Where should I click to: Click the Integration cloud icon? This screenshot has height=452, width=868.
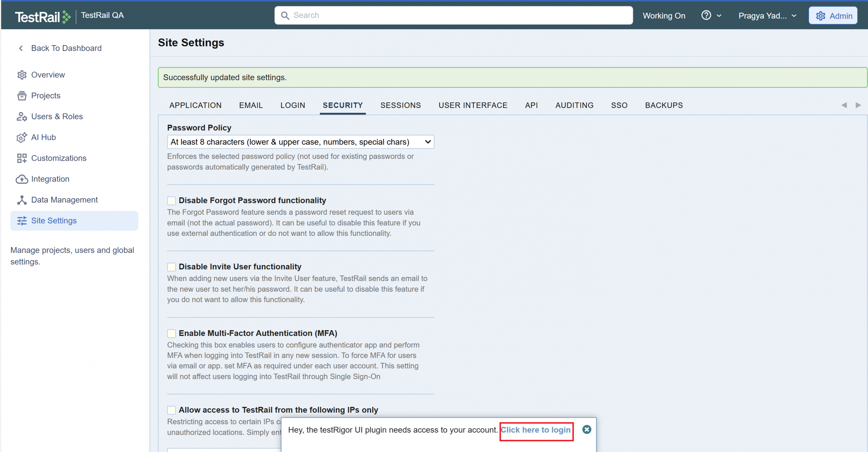[22, 179]
